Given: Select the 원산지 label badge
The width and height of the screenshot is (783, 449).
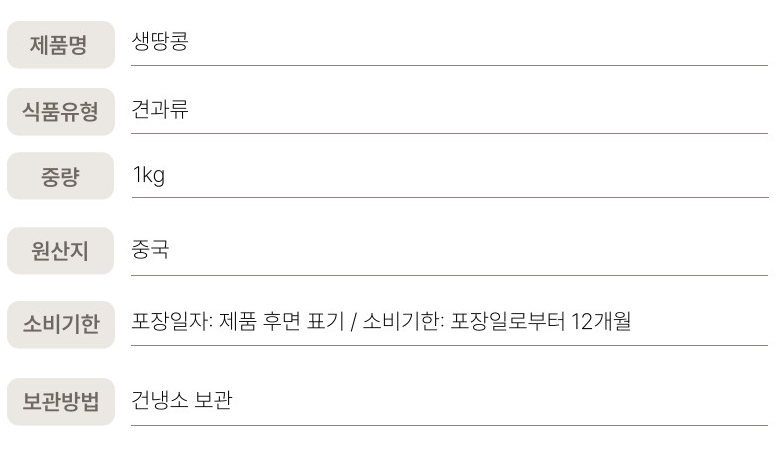Looking at the screenshot, I should pos(60,251).
